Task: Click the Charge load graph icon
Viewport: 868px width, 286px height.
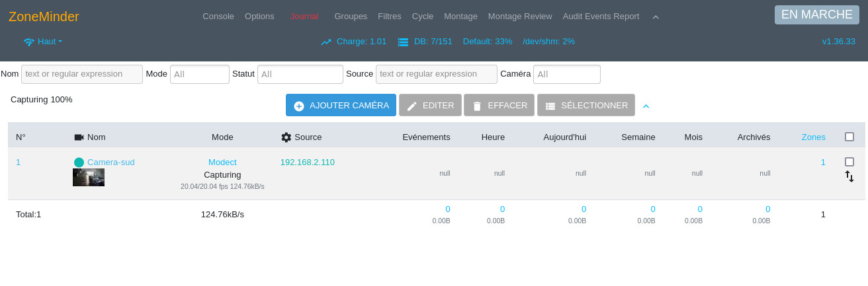Action: pos(326,42)
